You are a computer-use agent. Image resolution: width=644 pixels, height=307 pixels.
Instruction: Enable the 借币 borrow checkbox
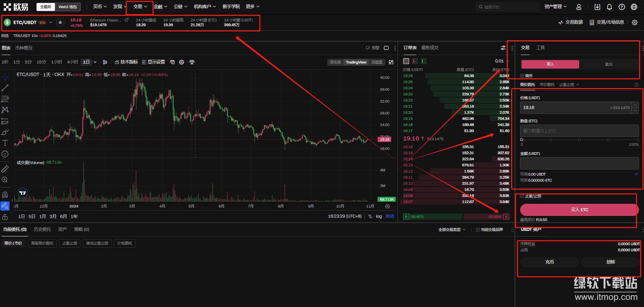coord(522,76)
